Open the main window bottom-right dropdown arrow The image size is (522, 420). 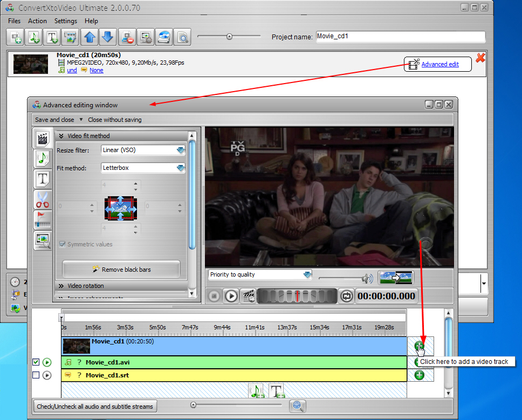pos(484,283)
